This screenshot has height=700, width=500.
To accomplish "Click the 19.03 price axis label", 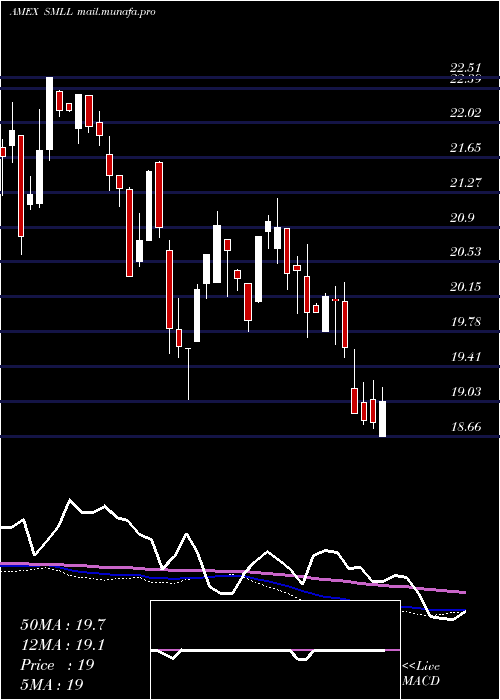I will point(465,392).
